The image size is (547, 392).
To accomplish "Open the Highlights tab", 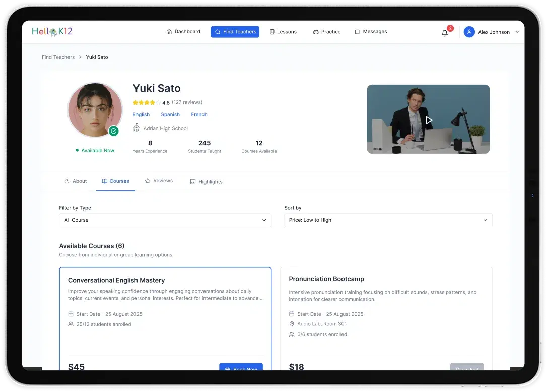I will [x=206, y=182].
